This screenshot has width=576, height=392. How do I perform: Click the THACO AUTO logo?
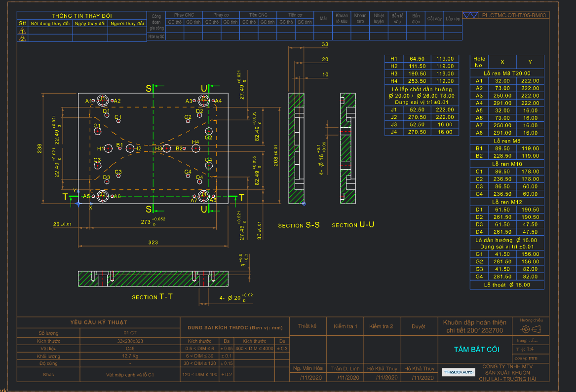[x=459, y=372]
